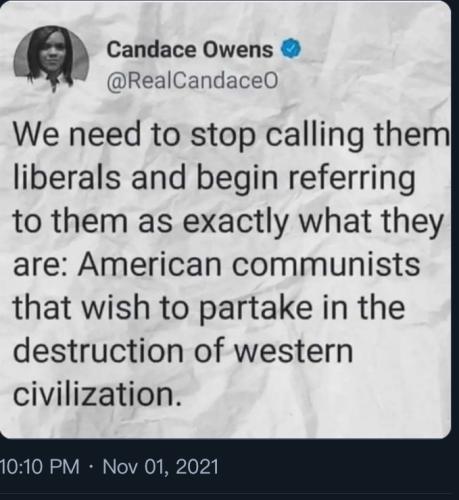Image resolution: width=459 pixels, height=500 pixels.
Task: Click the word "destruction" in the tweet
Action: coord(98,351)
